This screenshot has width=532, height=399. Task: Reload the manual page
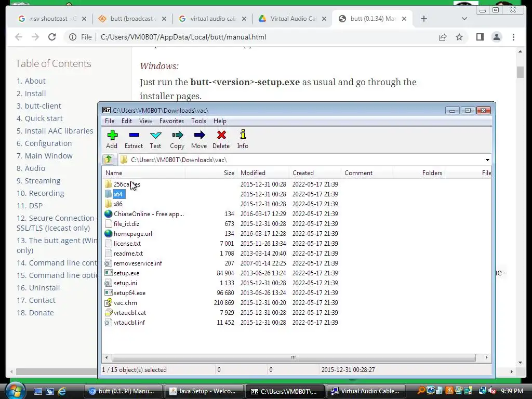click(52, 37)
